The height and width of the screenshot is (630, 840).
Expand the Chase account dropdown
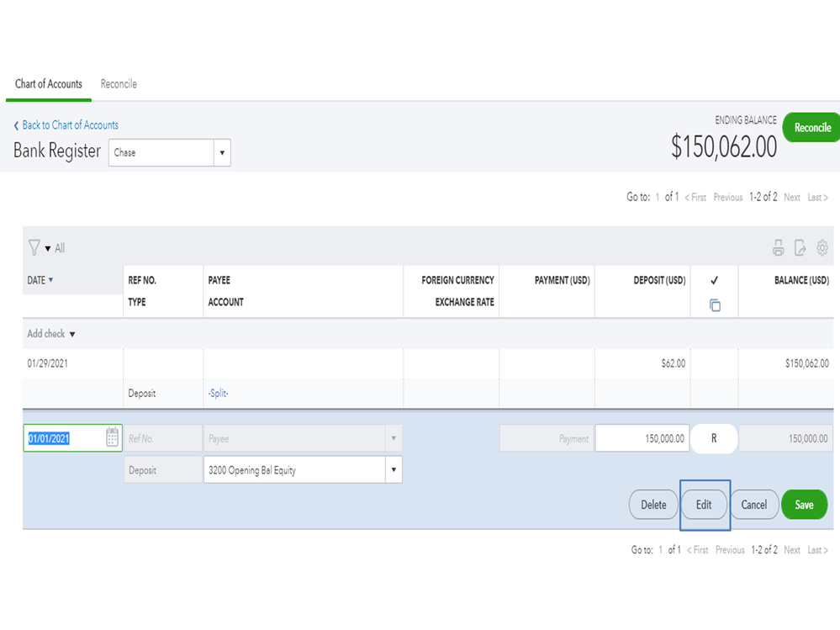tap(222, 153)
